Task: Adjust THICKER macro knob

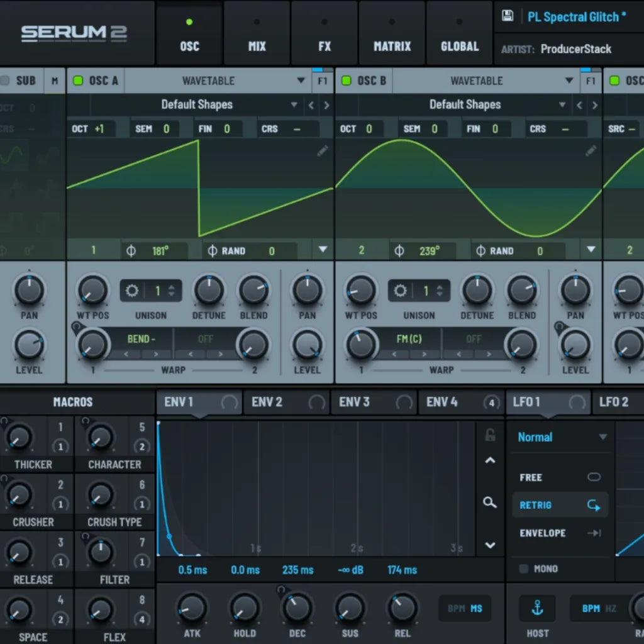Action: click(19, 436)
